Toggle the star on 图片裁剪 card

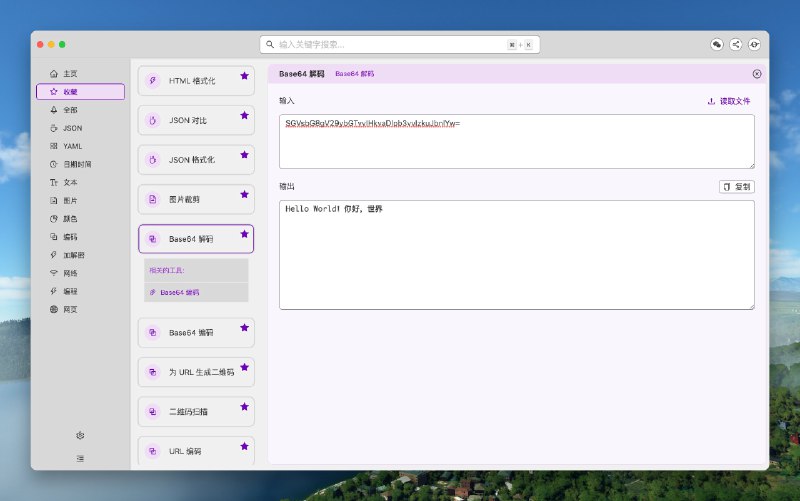click(x=244, y=194)
